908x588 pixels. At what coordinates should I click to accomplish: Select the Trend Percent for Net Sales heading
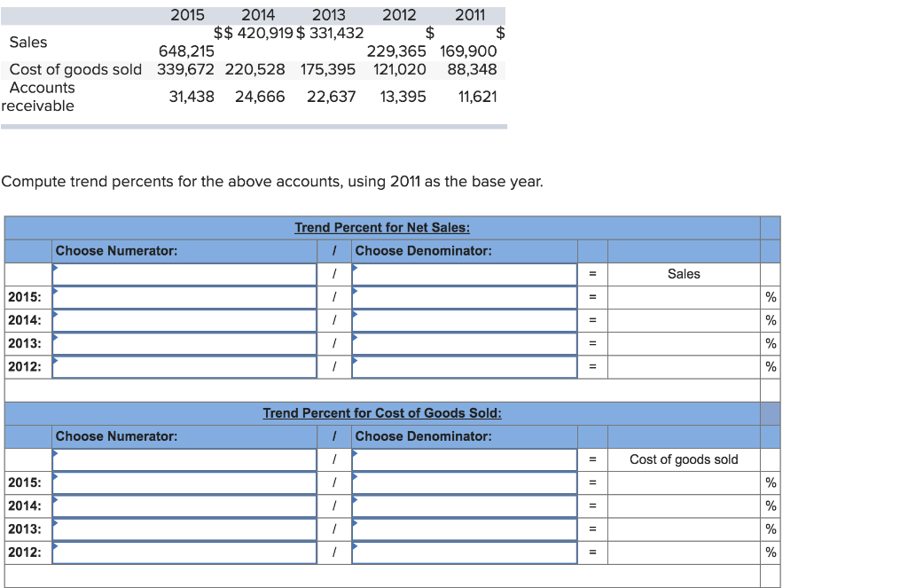[x=381, y=227]
